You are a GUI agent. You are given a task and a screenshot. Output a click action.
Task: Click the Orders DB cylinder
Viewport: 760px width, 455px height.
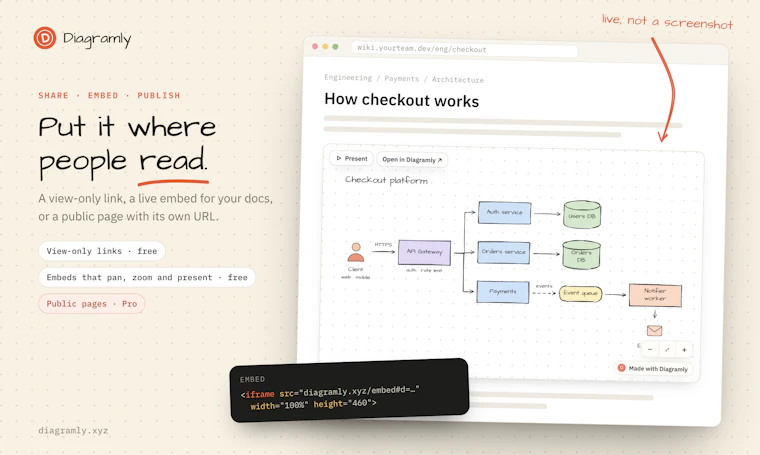pos(581,255)
